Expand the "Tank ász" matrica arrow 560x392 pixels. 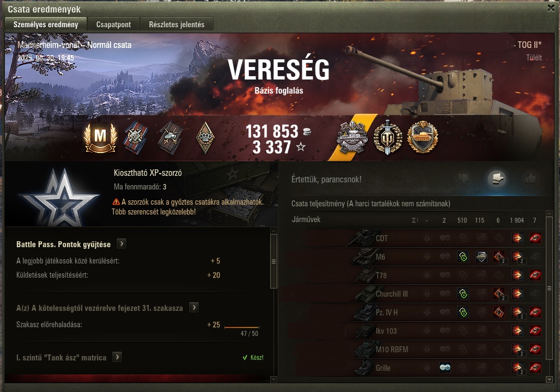[x=117, y=357]
